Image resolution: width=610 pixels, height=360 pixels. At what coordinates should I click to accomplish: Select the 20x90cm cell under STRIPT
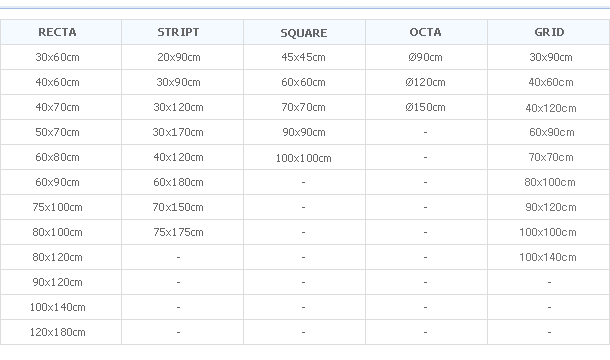coord(182,57)
